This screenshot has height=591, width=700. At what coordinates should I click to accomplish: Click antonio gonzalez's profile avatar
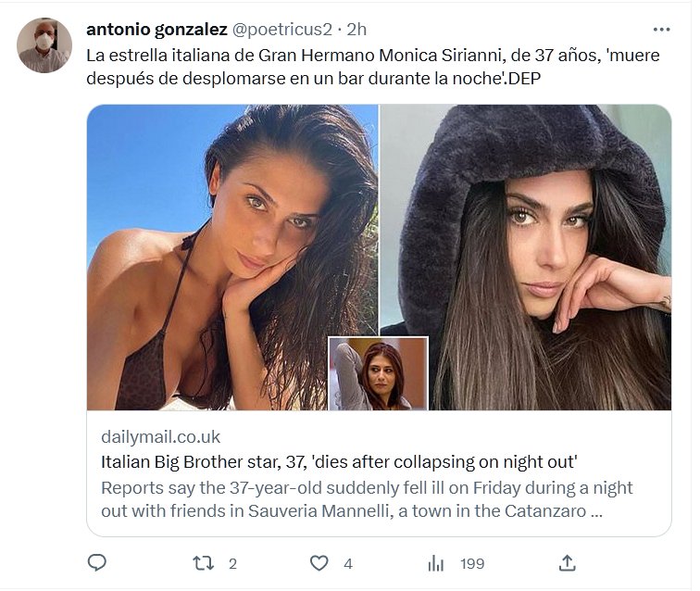(44, 44)
